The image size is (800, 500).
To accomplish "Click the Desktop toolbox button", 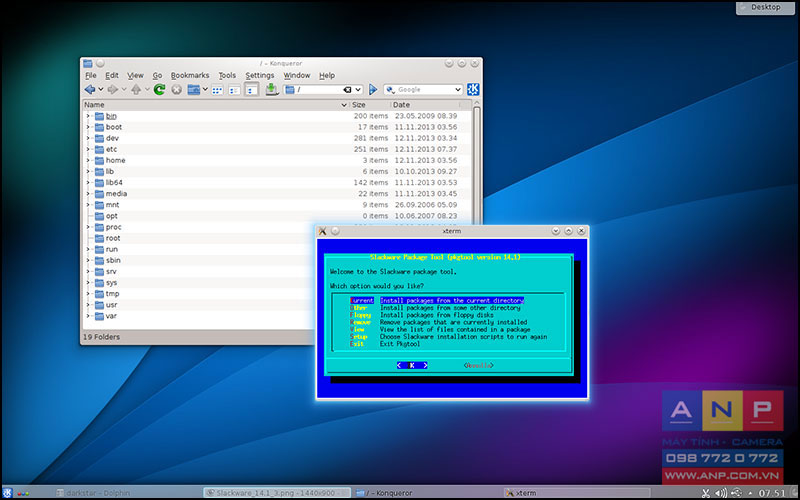I will point(765,7).
